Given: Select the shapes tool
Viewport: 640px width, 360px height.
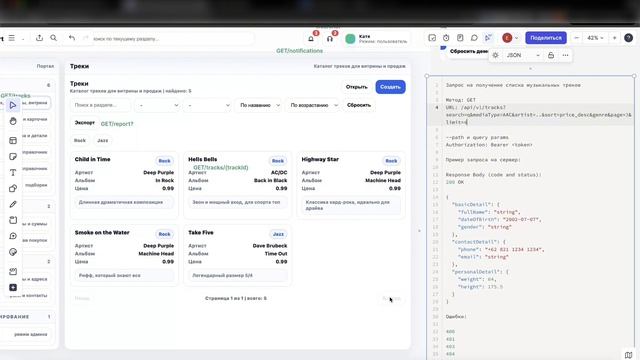Looking at the screenshot, I should coord(13,189).
